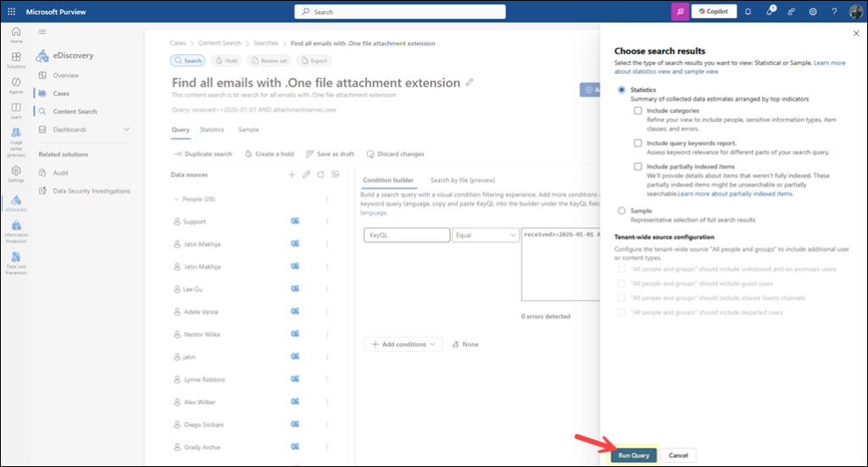This screenshot has width=868, height=467.
Task: Switch to the Sample tab
Action: [x=248, y=130]
